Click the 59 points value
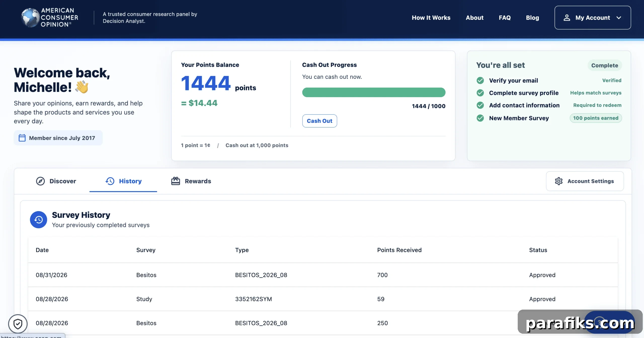Screen dimensions: 644x338 point(381,299)
